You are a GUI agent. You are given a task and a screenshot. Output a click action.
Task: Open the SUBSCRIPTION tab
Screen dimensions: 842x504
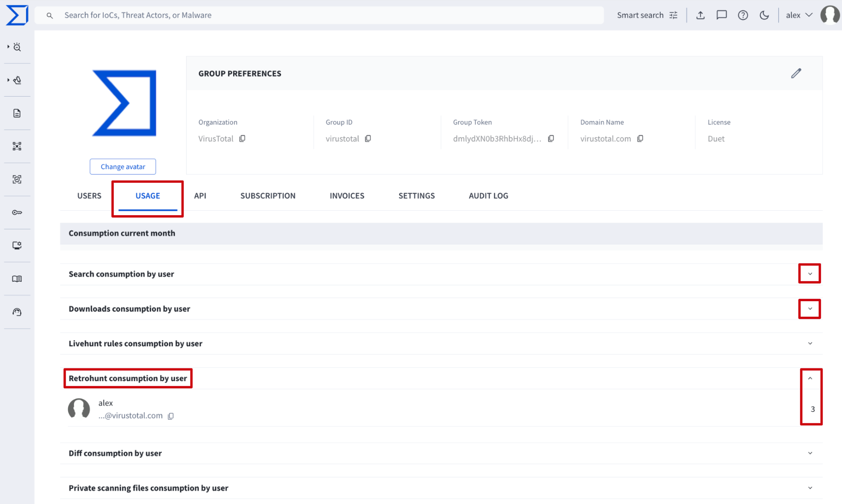tap(268, 195)
